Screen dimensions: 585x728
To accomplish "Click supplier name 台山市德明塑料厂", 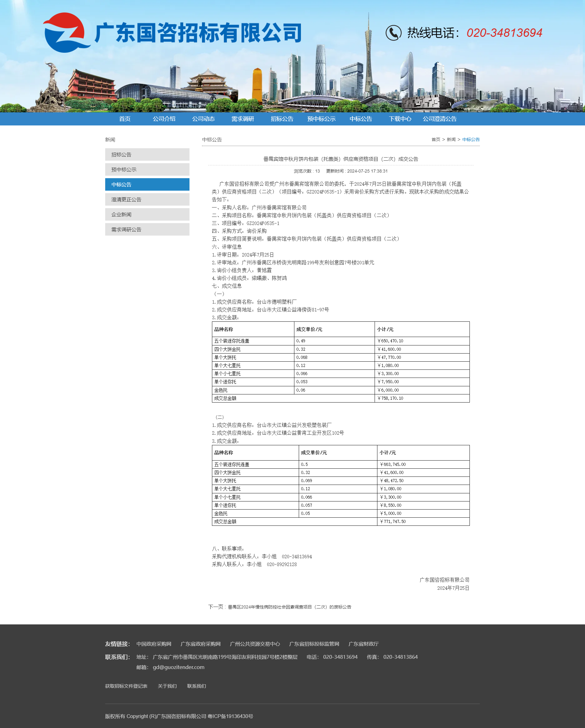I will (x=277, y=302).
